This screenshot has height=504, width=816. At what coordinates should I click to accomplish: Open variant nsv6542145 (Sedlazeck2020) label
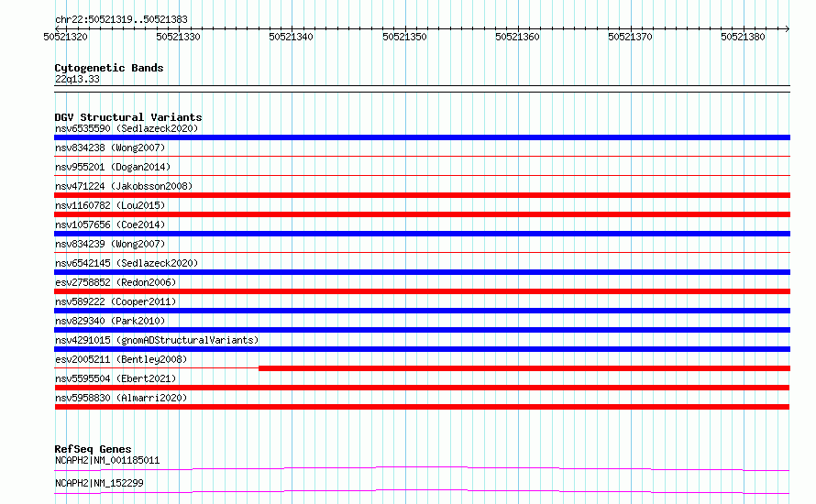coord(127,263)
